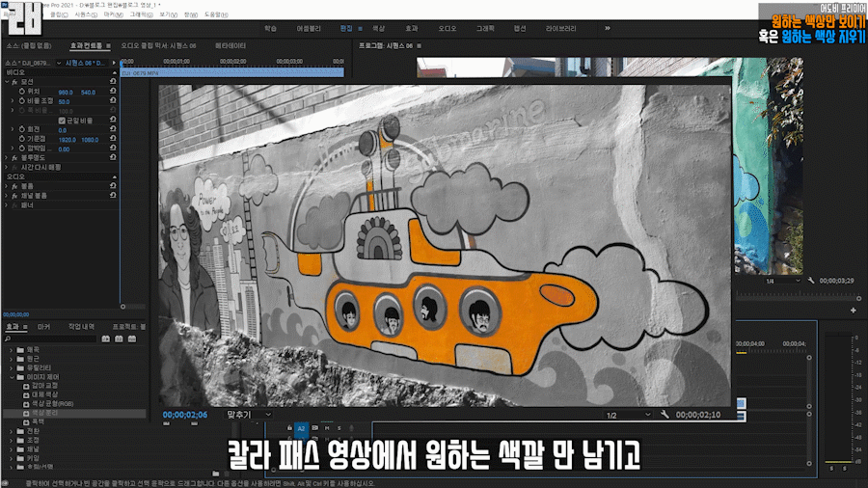Screen dimensions: 868x488
Task: Expand the 유틸리티 effects folder
Action: click(x=11, y=368)
